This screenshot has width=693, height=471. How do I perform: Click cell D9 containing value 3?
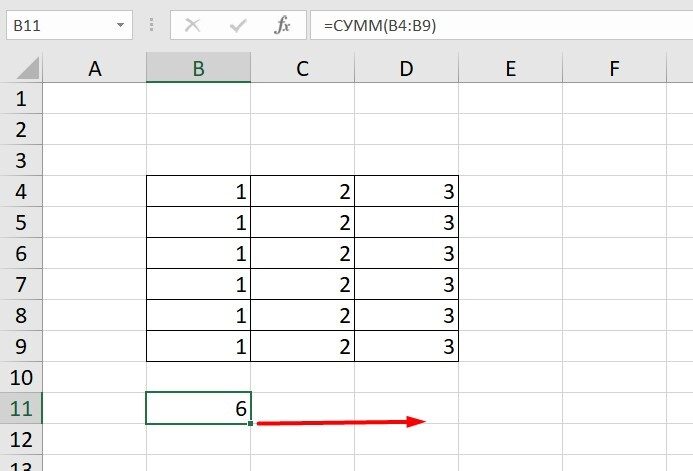coord(406,346)
